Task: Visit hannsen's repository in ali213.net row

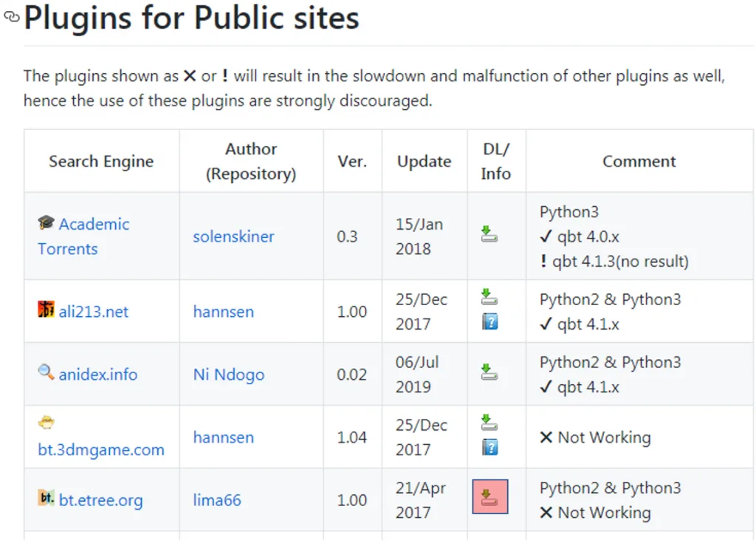Action: (223, 312)
